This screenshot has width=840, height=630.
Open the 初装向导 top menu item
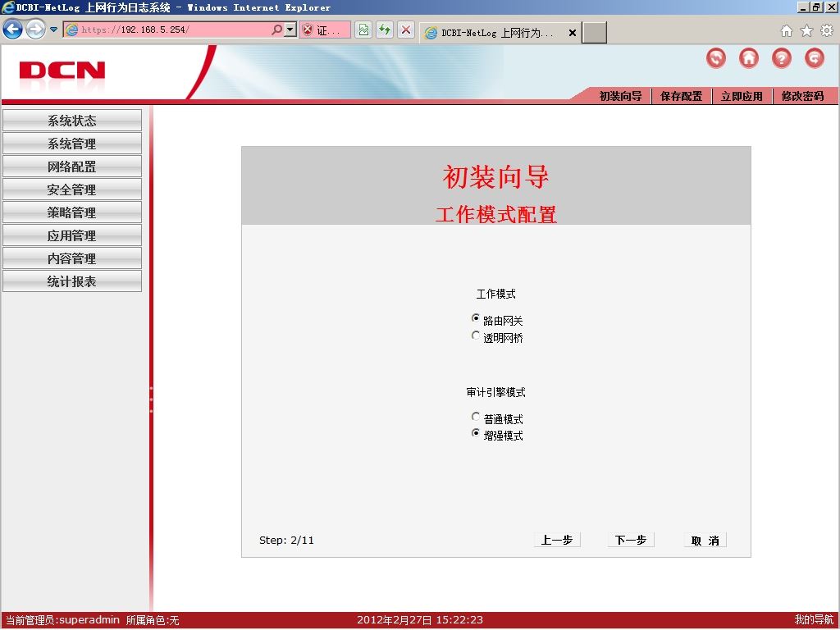[620, 96]
